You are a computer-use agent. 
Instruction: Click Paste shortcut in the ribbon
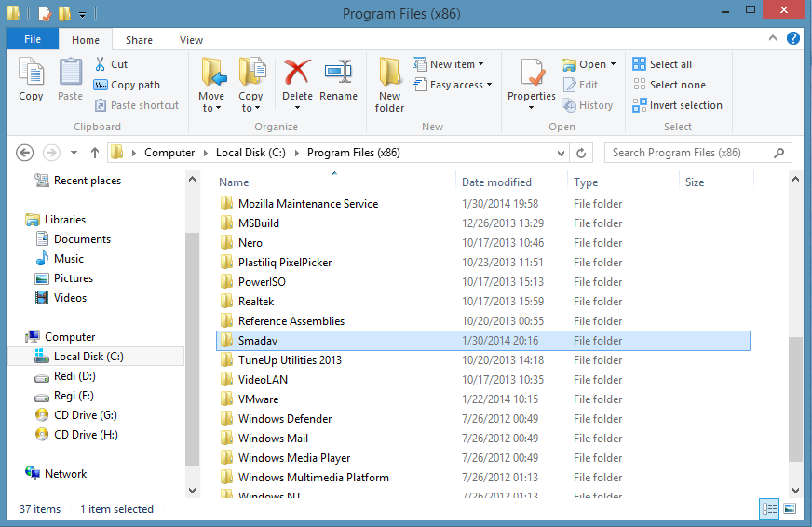tap(137, 105)
